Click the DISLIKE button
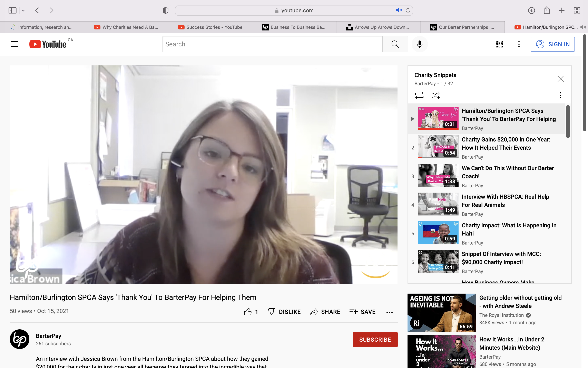This screenshot has width=588, height=368. (284, 312)
